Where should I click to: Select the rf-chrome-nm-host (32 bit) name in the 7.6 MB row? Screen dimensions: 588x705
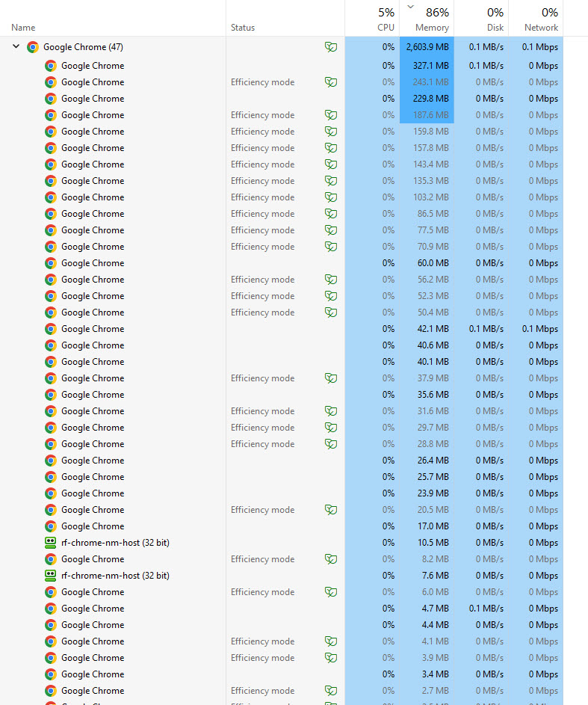116,576
